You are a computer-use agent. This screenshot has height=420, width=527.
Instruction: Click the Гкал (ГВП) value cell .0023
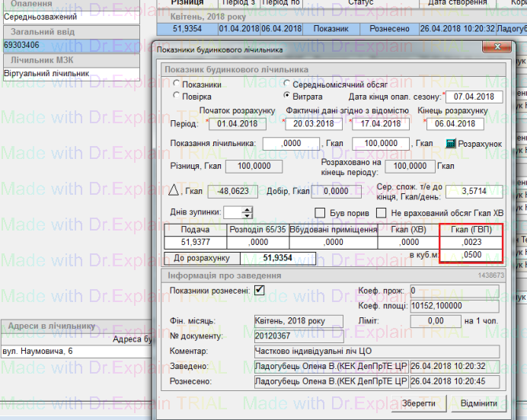click(x=471, y=241)
